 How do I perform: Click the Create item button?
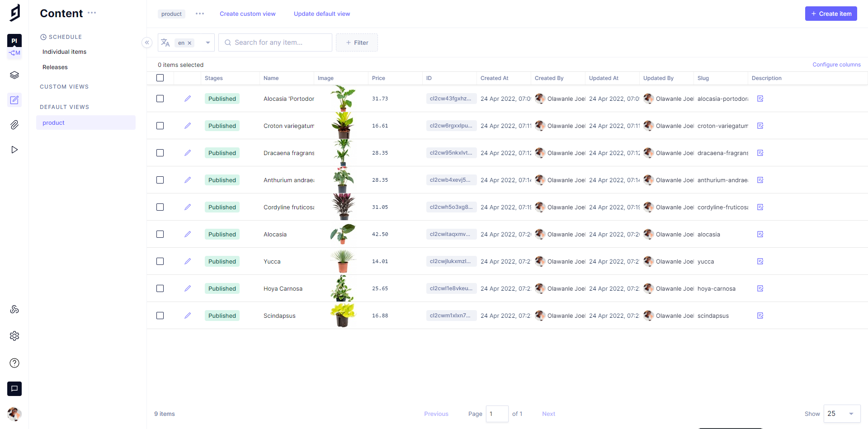coord(831,13)
